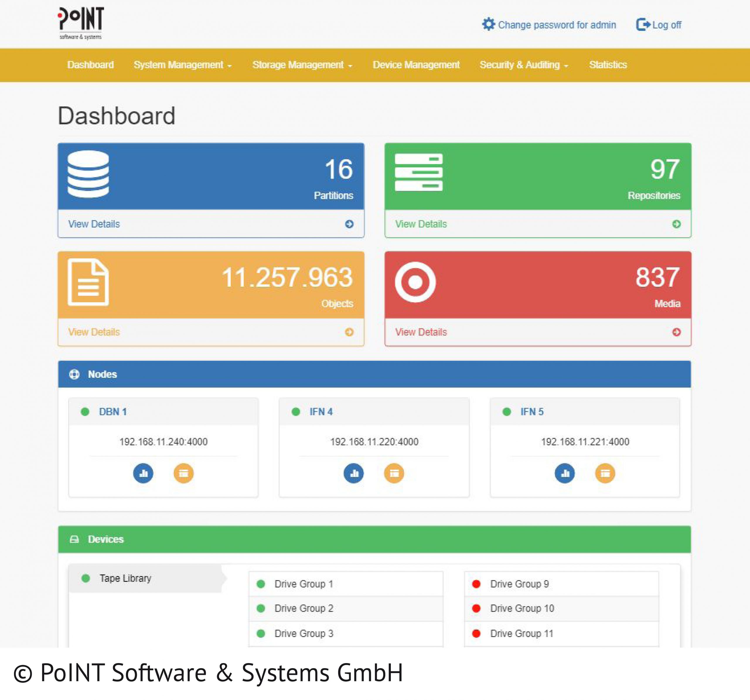Open the statistics chart icon for node DBN 1
The height and width of the screenshot is (700, 750).
click(143, 473)
